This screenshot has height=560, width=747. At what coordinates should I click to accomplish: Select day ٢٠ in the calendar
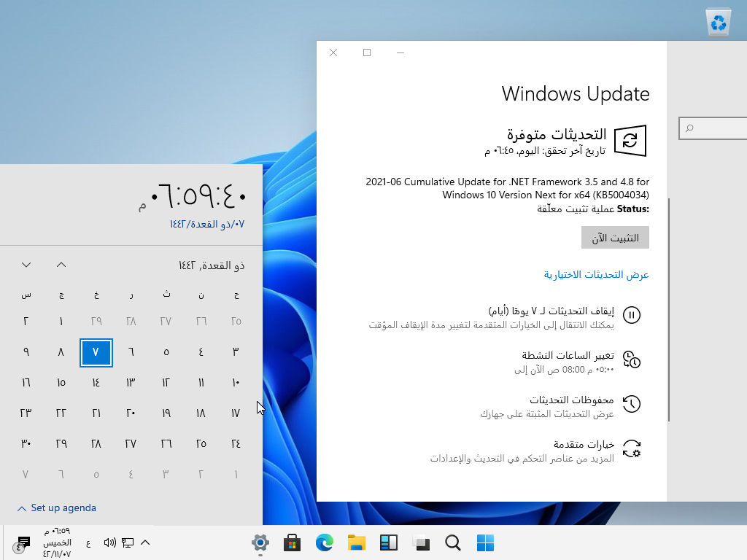tap(131, 413)
